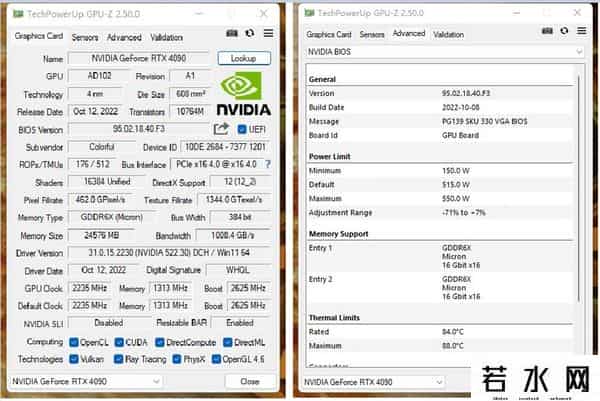The image size is (600, 401).
Task: Click the Adjustment Range value
Action: click(464, 213)
